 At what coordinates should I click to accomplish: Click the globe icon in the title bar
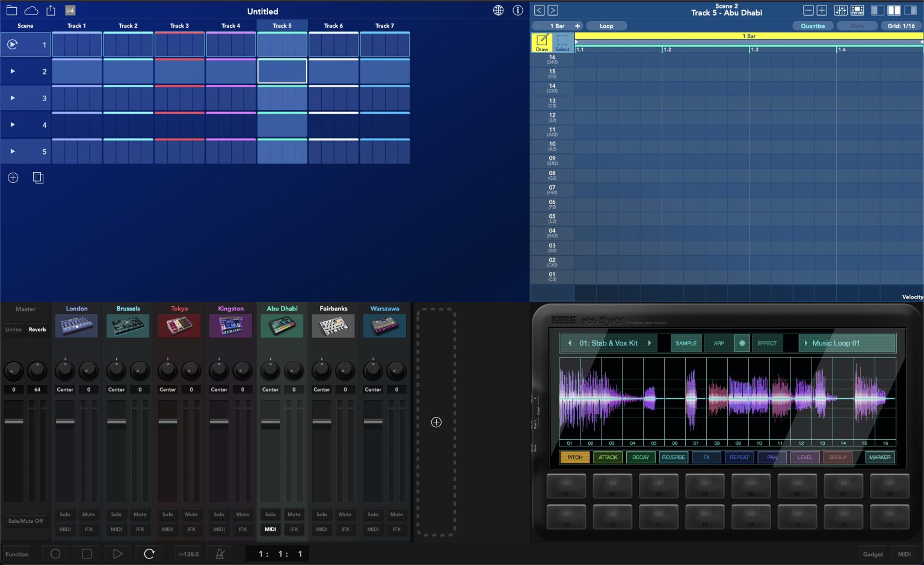pos(498,10)
